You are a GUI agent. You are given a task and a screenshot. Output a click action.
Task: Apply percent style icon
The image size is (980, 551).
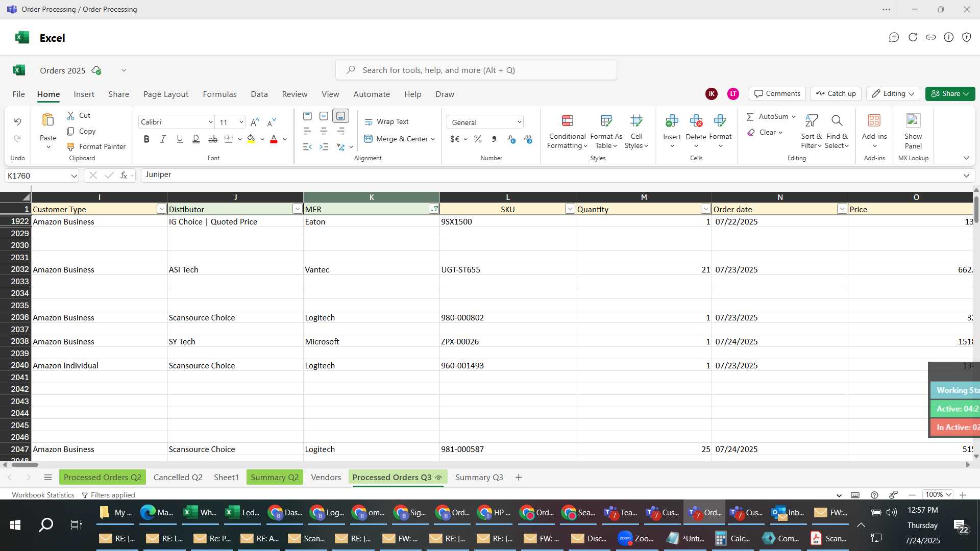pos(478,139)
